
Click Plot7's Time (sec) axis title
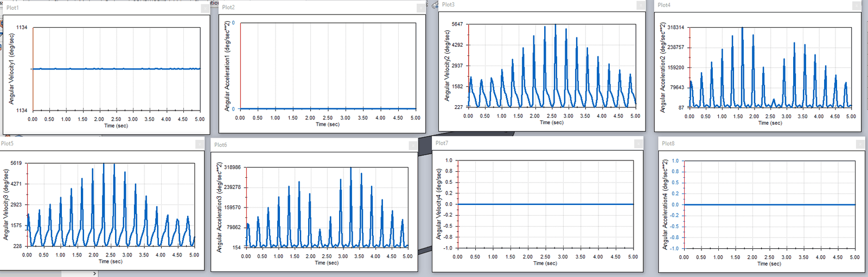pyautogui.click(x=545, y=263)
